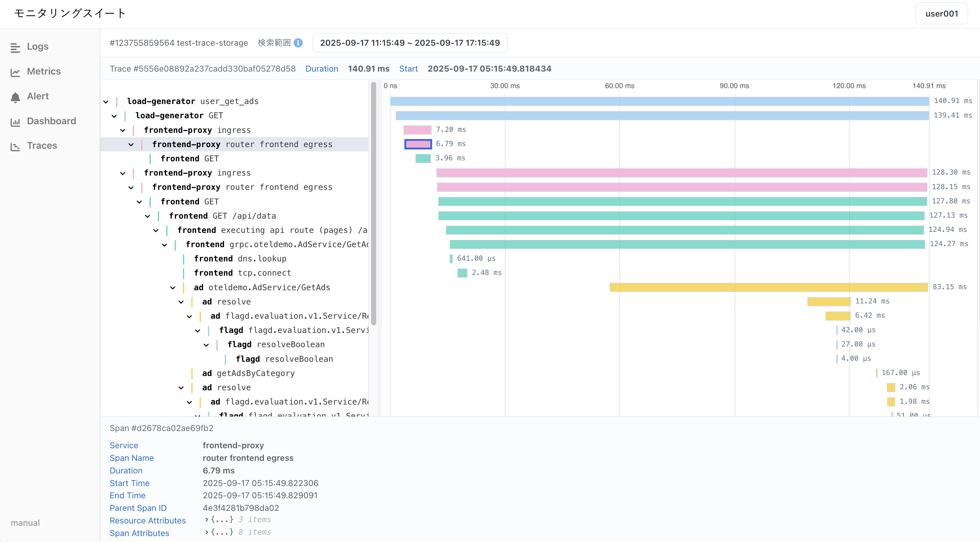The image size is (980, 542).
Task: Open the search time range picker
Action: coord(410,43)
